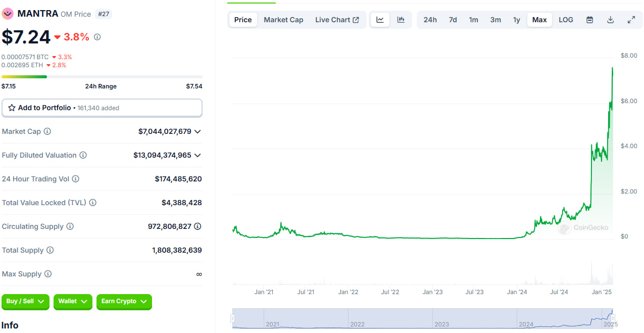Select the Max time range
The image size is (644, 333).
pos(539,20)
